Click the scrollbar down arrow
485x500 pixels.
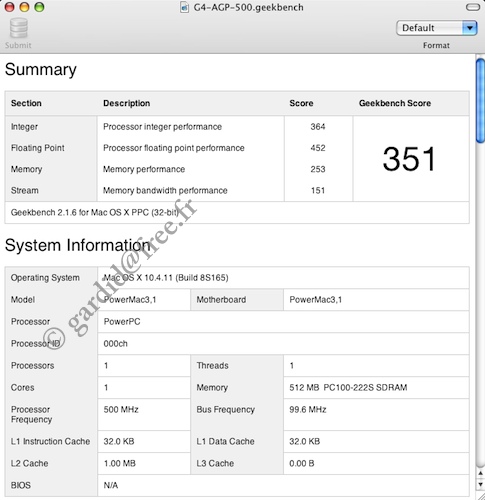coord(480,484)
